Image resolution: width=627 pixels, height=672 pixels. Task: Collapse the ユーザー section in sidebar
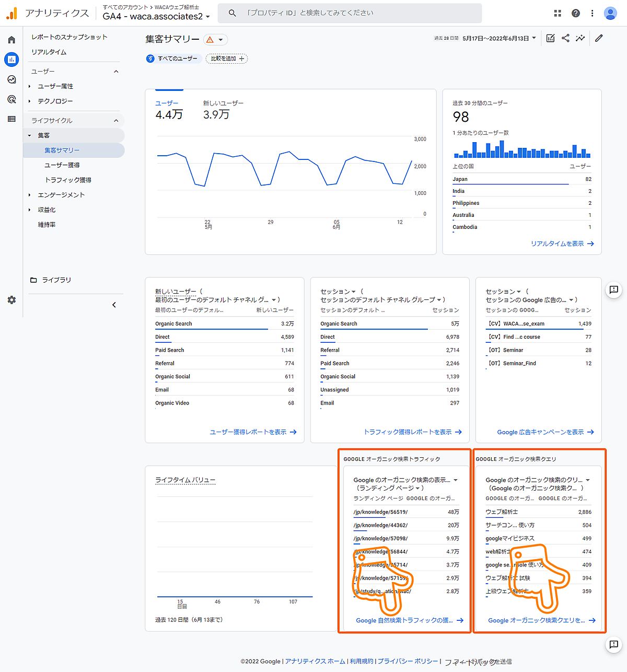coord(116,72)
